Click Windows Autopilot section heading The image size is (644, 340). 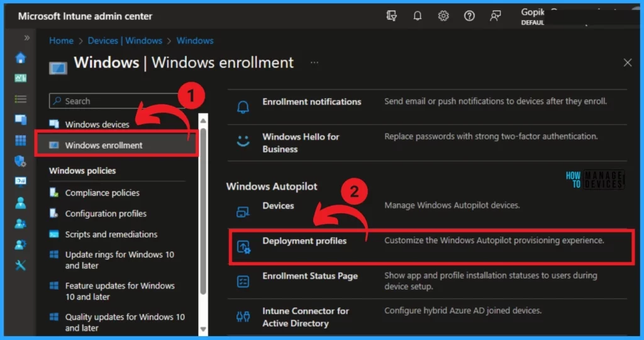click(x=272, y=186)
